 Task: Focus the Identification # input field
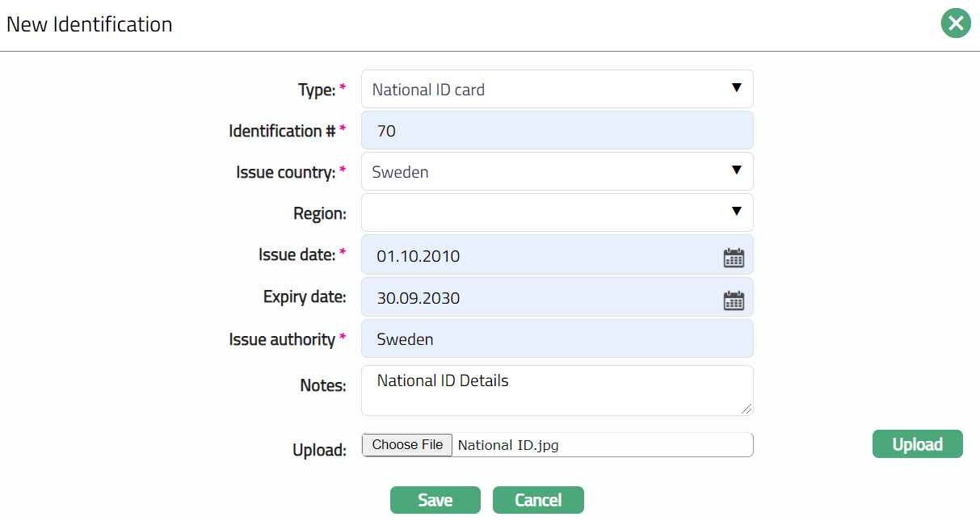557,130
